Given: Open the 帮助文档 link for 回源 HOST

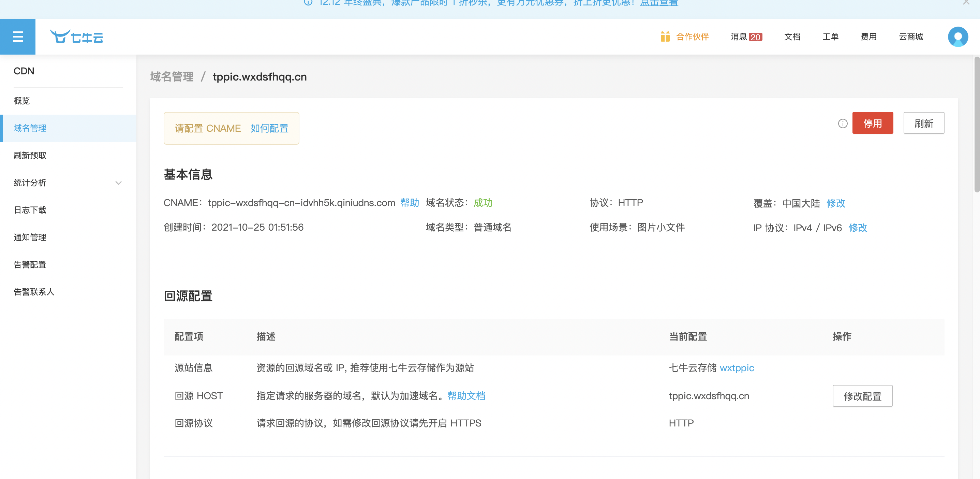Looking at the screenshot, I should click(466, 396).
